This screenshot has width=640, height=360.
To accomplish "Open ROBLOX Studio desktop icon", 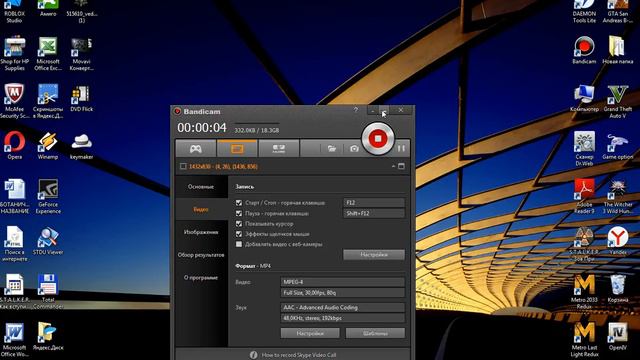I will click(14, 11).
